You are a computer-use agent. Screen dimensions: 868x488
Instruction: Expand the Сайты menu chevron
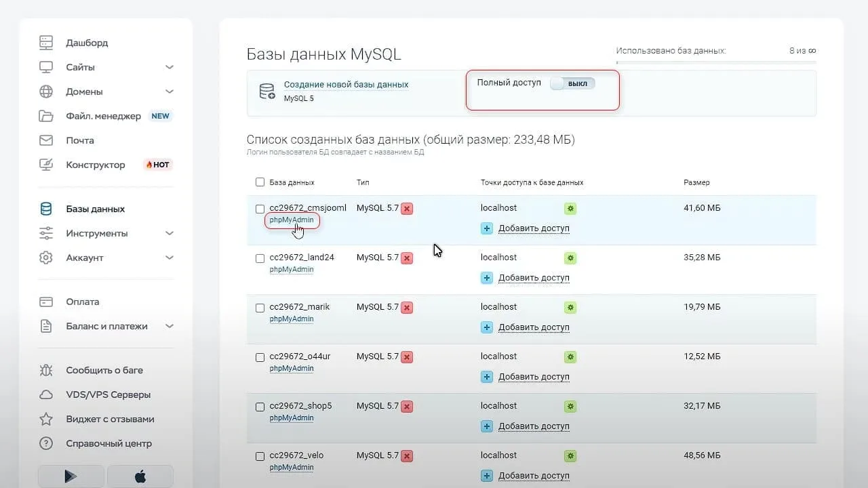[170, 67]
